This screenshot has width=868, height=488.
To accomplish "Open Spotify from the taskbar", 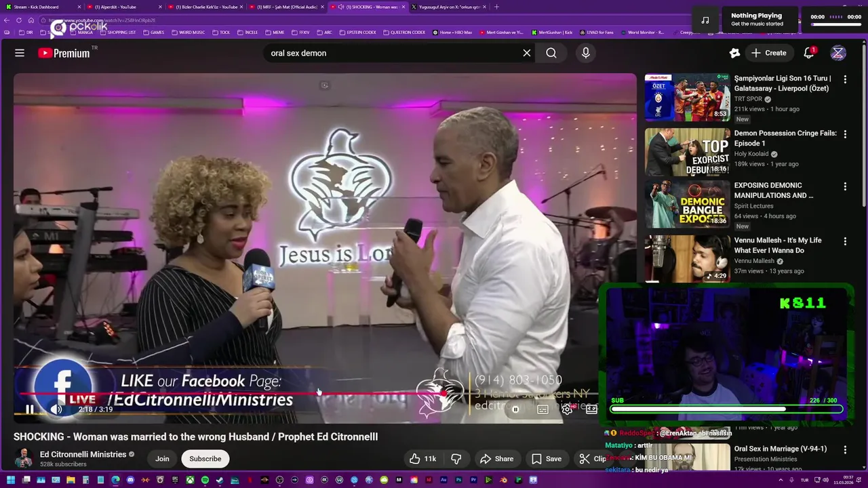I will click(205, 480).
